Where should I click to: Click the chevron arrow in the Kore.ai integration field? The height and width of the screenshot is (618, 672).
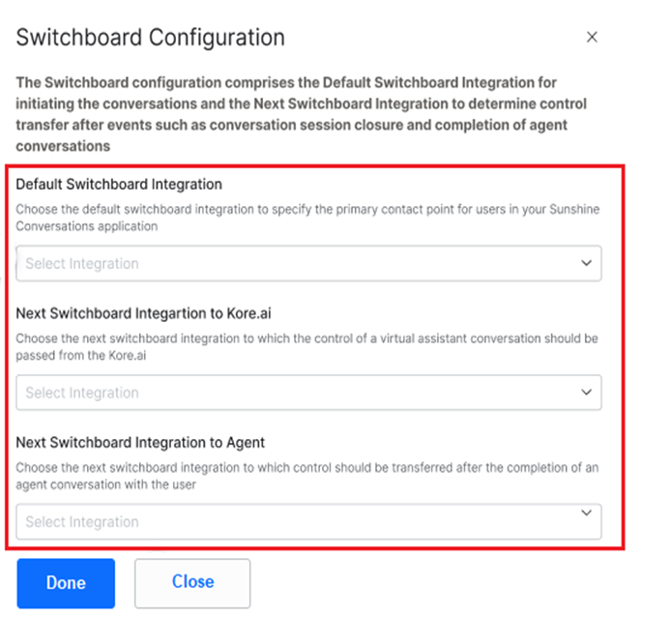pyautogui.click(x=586, y=392)
